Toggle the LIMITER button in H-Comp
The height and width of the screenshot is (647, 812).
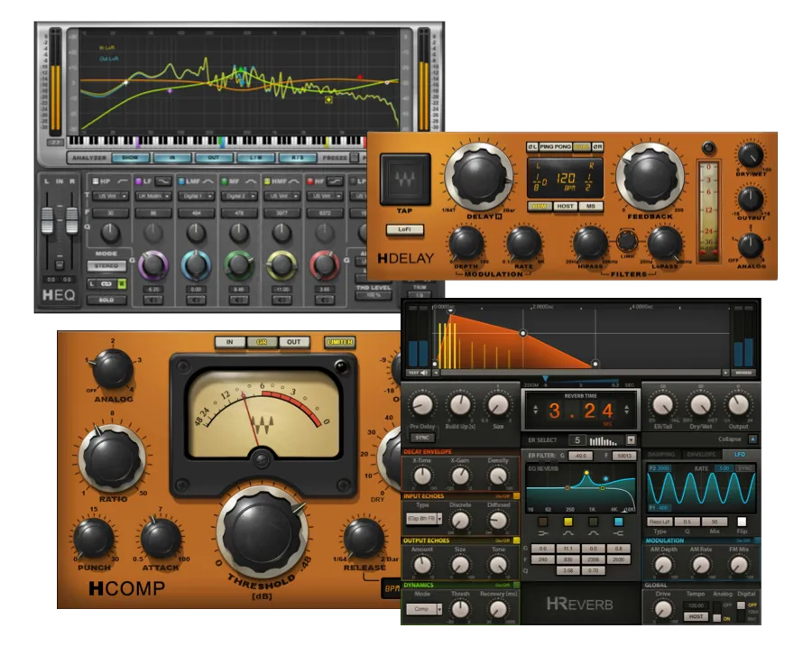(x=340, y=342)
